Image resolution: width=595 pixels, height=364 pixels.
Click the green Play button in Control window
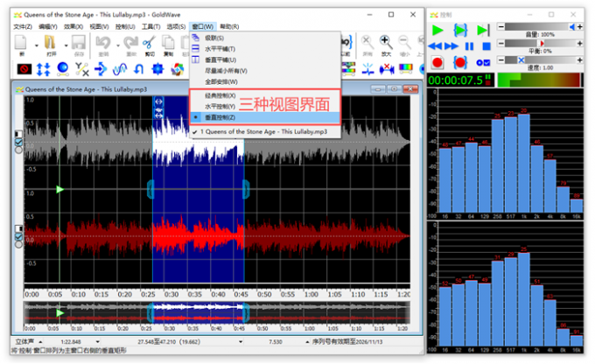[437, 30]
